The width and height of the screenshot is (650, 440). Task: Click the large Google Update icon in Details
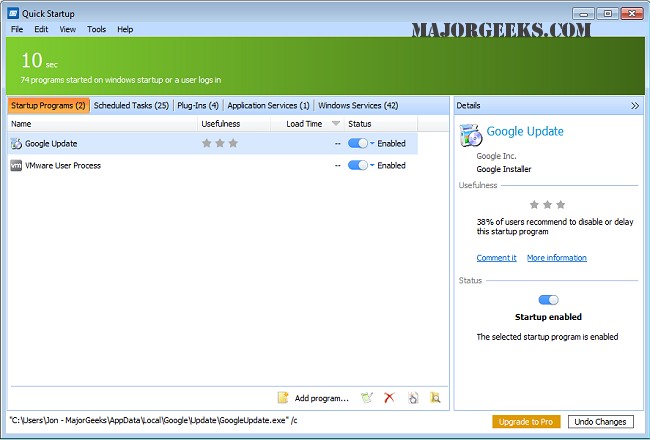click(471, 135)
